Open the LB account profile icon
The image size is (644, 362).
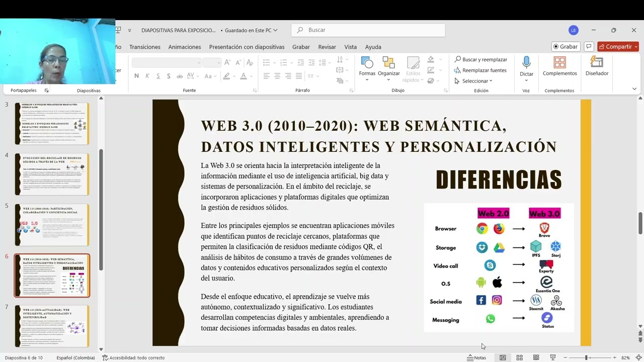click(574, 30)
